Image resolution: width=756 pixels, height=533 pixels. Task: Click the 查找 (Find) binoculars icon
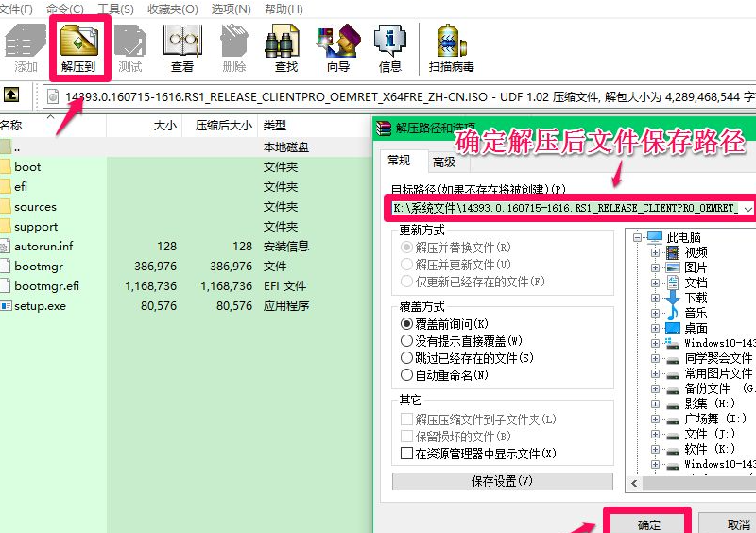click(285, 47)
